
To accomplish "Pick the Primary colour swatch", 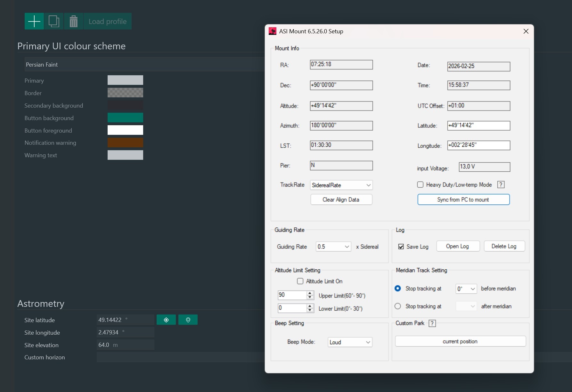I will click(x=125, y=80).
